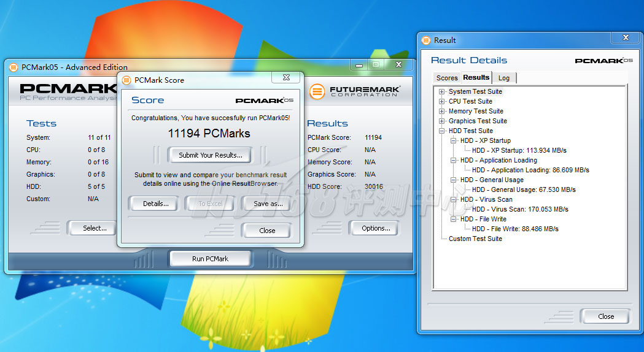Click Memory tests '0 of 16' value

click(x=98, y=162)
